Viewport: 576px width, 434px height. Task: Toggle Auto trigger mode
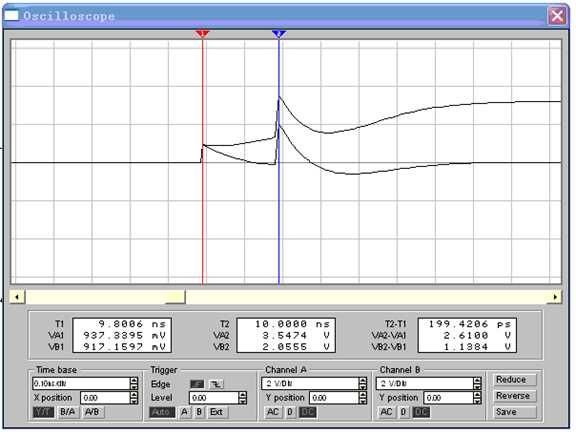coord(162,412)
